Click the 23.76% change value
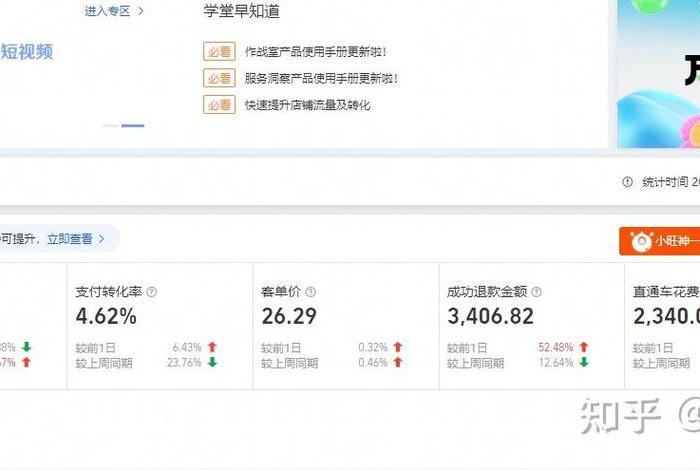 (x=184, y=362)
